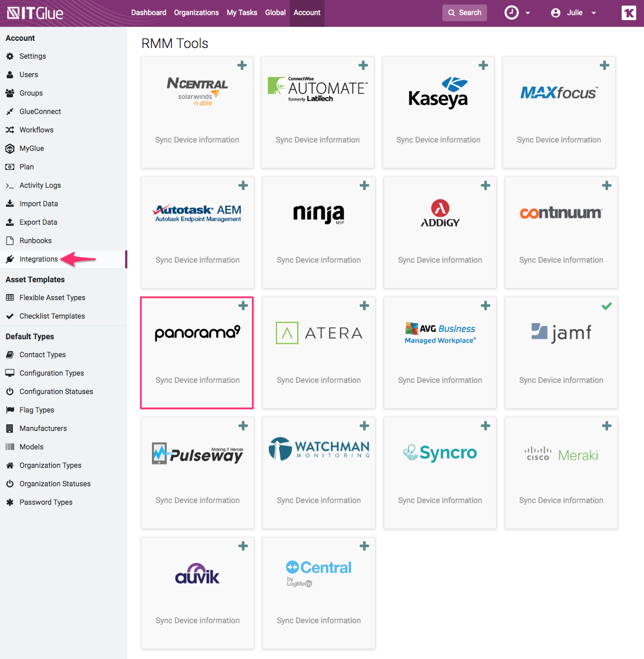The width and height of the screenshot is (644, 659).
Task: Click the Password Types asterisk icon
Action: [10, 502]
